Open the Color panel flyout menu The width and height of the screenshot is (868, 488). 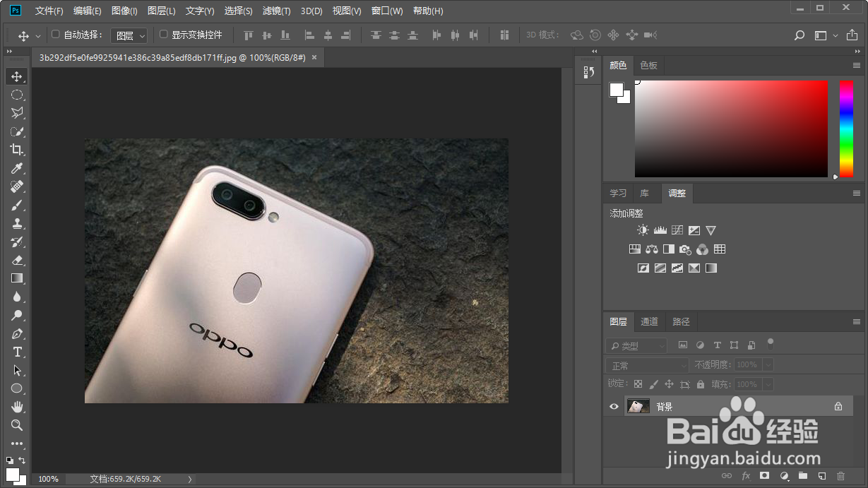tap(856, 66)
